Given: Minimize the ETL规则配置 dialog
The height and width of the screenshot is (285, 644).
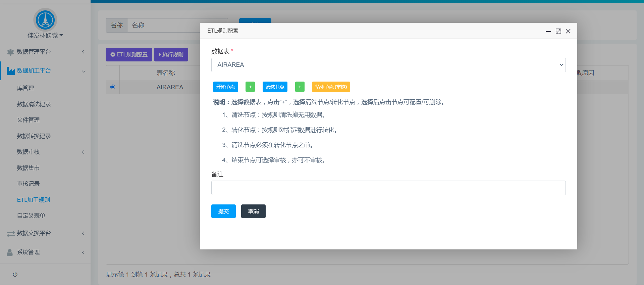Looking at the screenshot, I should coord(548,31).
